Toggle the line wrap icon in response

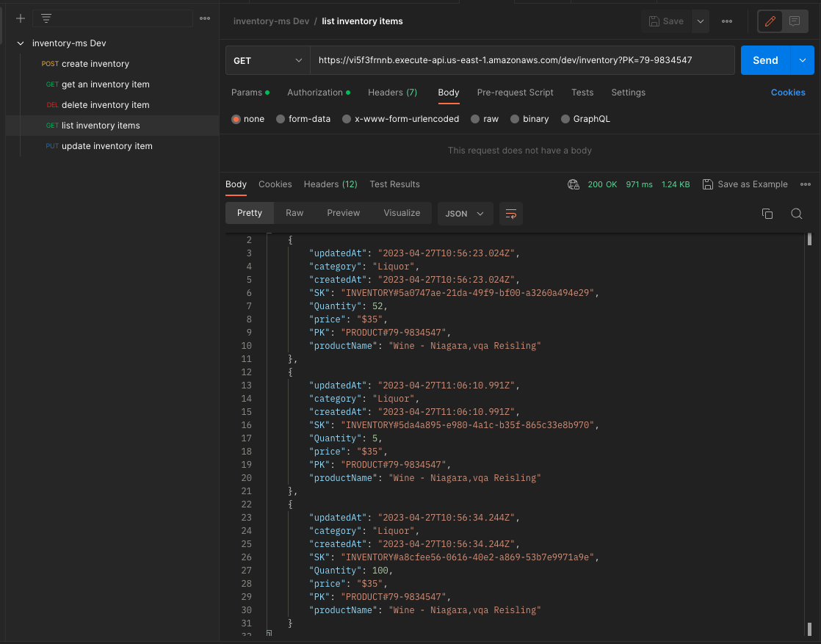(511, 214)
